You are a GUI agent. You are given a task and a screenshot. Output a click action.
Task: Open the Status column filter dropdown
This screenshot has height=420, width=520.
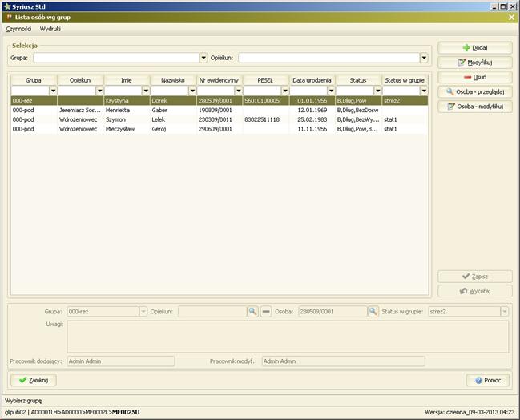click(377, 91)
